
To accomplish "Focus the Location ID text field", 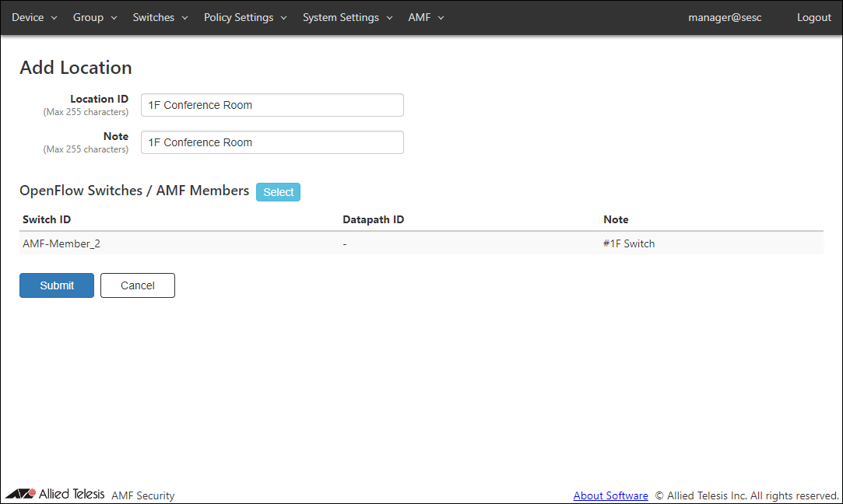I will (272, 105).
